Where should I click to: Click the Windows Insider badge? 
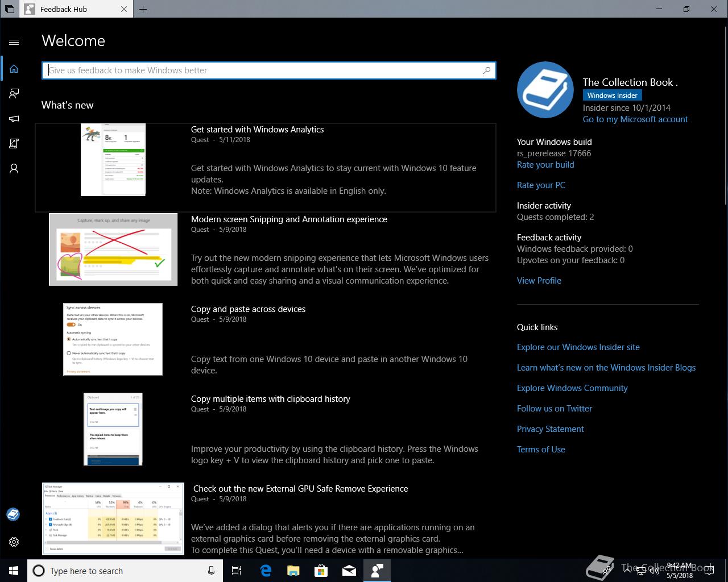point(613,95)
